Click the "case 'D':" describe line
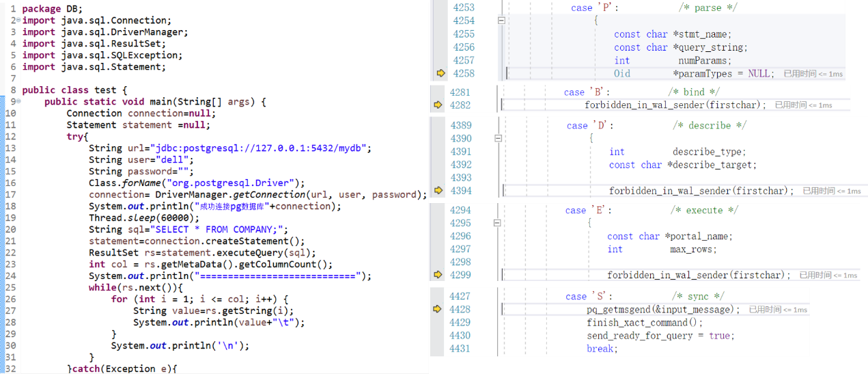The width and height of the screenshot is (868, 374). click(x=656, y=126)
